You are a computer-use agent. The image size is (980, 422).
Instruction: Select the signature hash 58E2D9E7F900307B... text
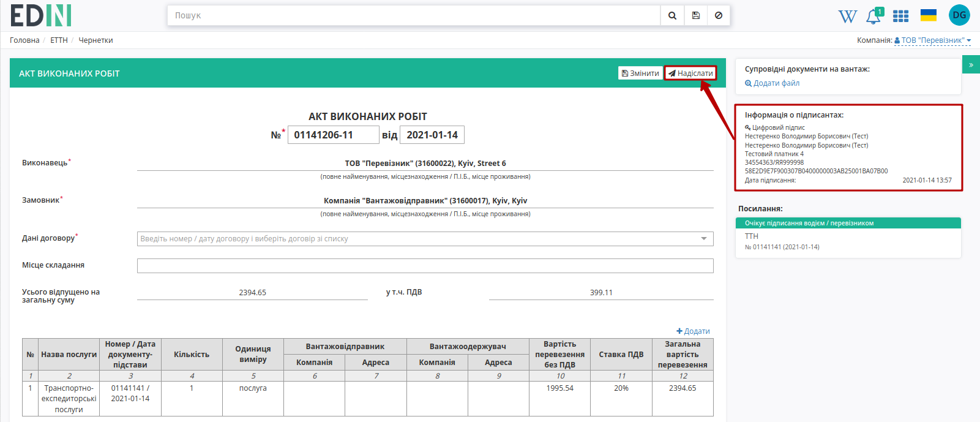[x=816, y=171]
